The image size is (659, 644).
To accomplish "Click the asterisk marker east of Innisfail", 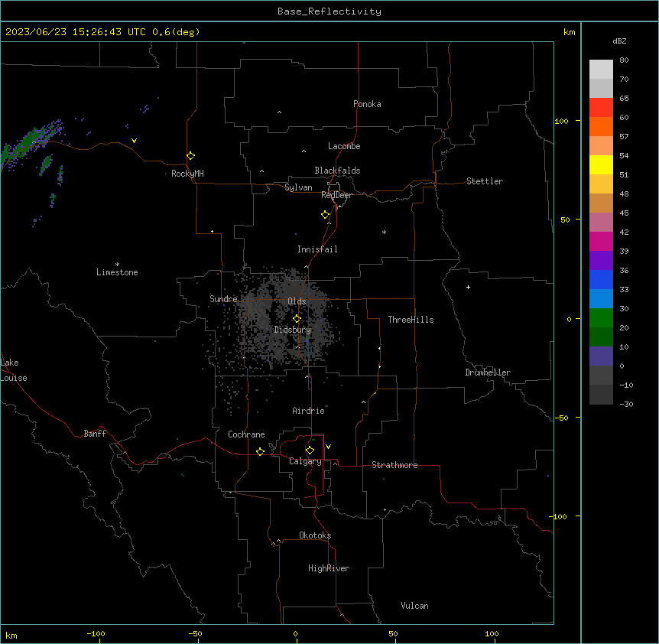I will coord(384,232).
